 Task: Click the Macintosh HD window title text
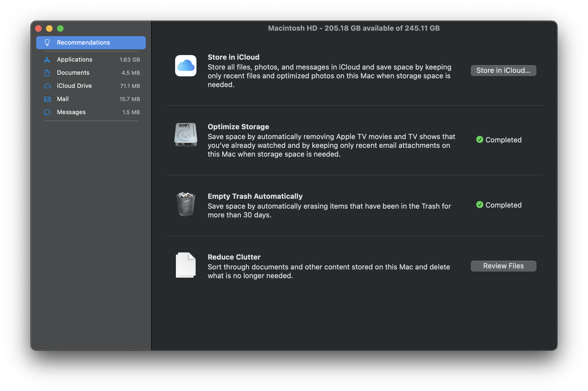(354, 28)
